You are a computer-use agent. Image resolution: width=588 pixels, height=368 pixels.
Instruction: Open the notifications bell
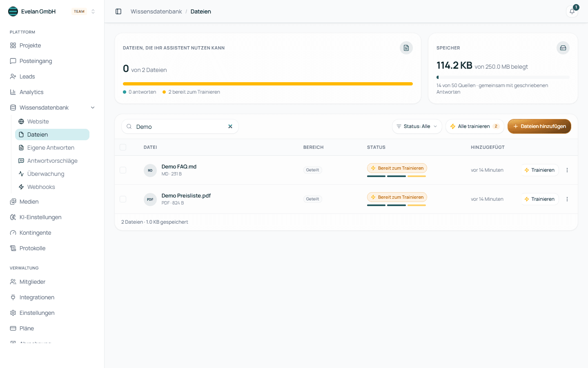point(572,11)
